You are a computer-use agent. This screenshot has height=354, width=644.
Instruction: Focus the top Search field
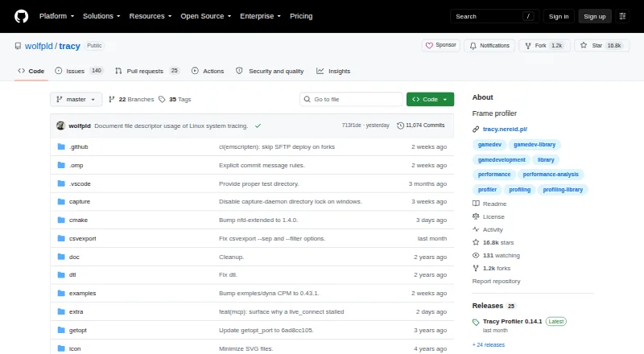click(494, 16)
